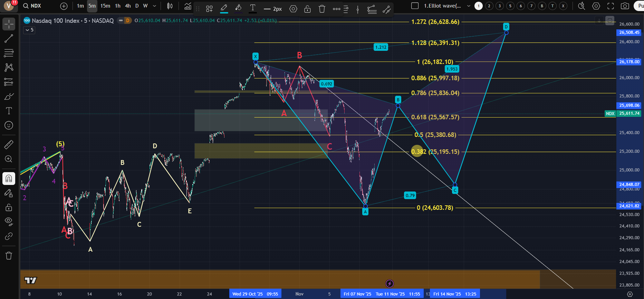Expand the timeframe interval dropdown arrow
The width and height of the screenshot is (644, 299).
pyautogui.click(x=154, y=6)
